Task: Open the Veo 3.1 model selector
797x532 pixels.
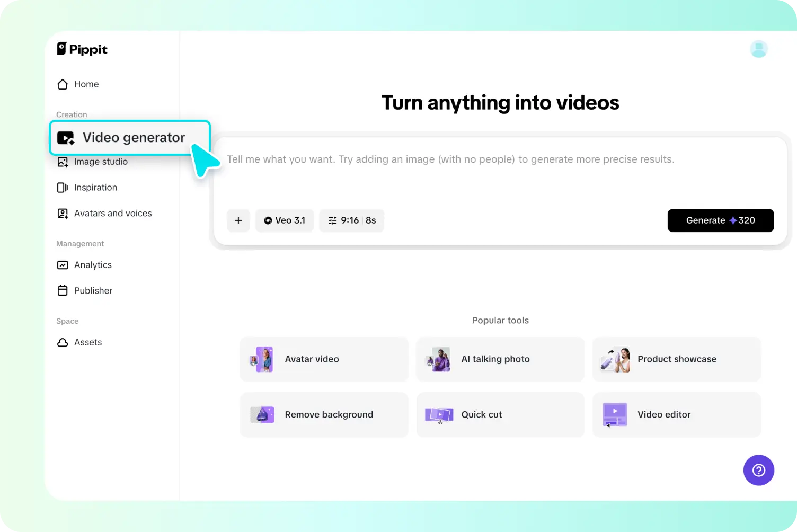Action: tap(285, 220)
